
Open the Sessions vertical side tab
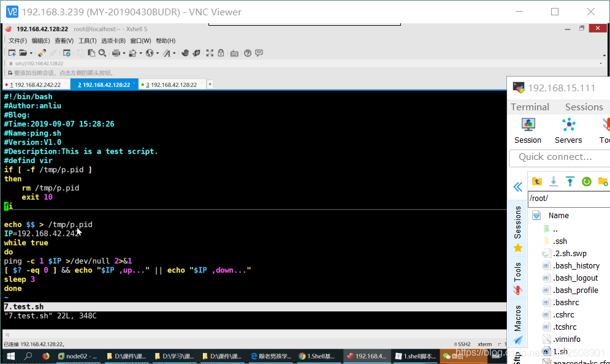coord(518,229)
